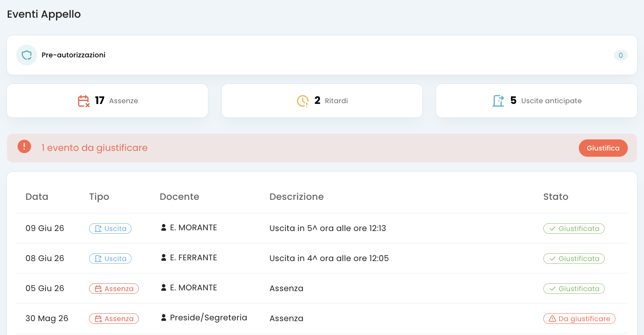
Task: Open the 17 Assenze summary card
Action: 108,101
